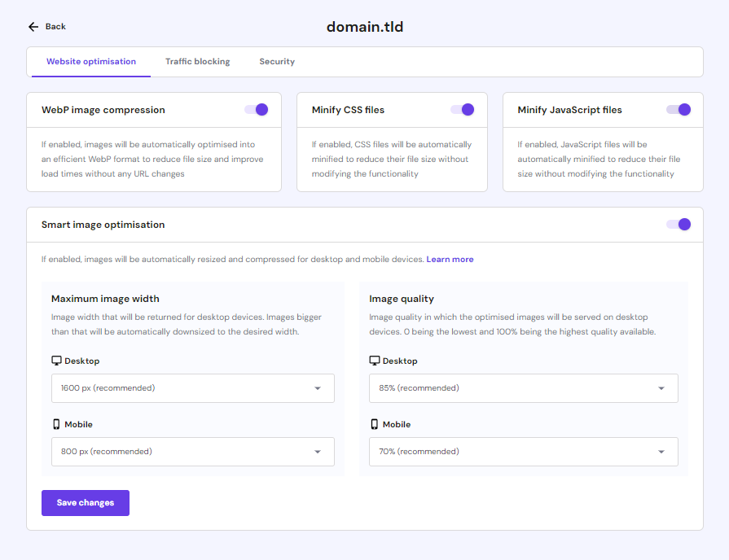Click the mobile phone icon under Image quality

tap(374, 423)
